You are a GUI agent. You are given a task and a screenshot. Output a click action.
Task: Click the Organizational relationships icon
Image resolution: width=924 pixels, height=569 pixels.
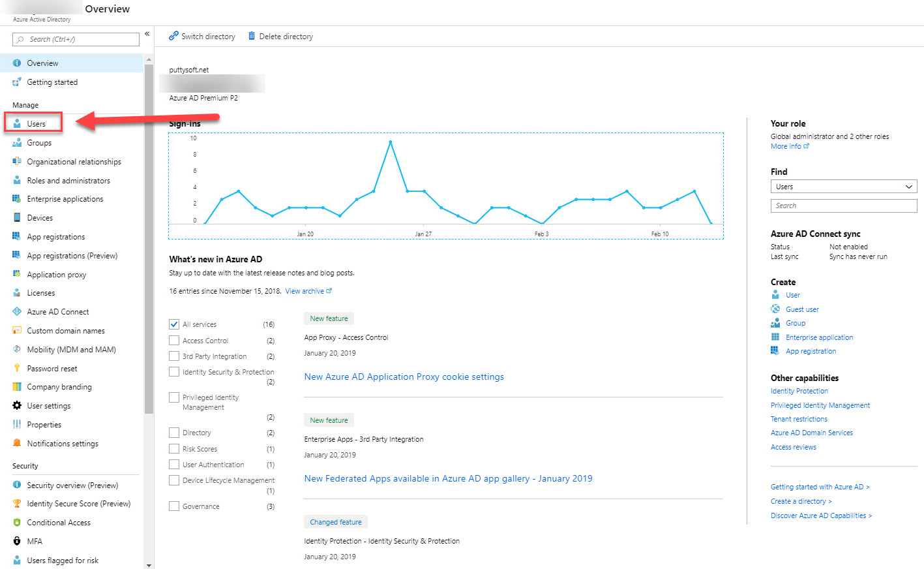click(17, 161)
